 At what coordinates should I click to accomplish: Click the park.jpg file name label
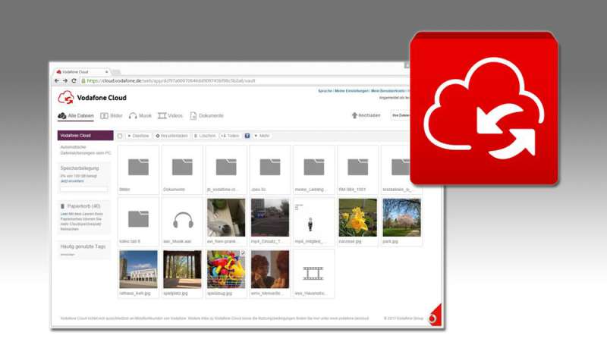tap(390, 241)
